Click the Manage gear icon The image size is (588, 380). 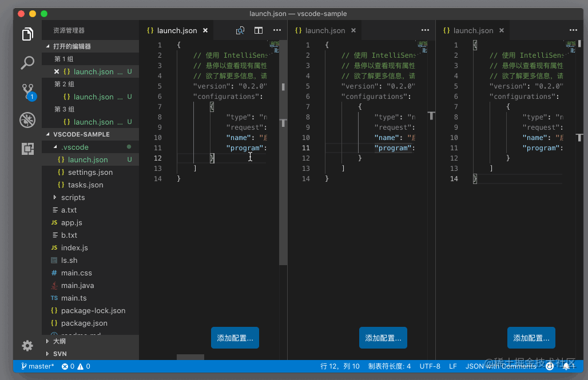[x=27, y=346]
